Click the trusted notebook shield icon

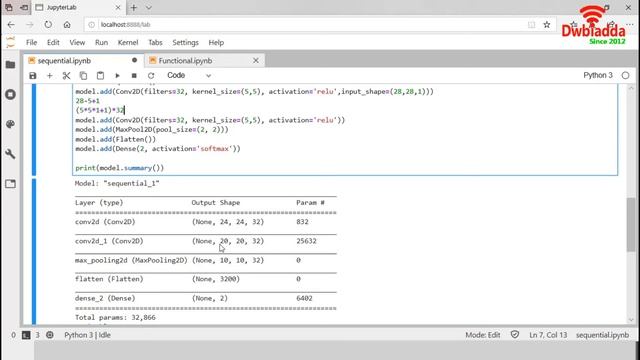pyautogui.click(x=515, y=335)
